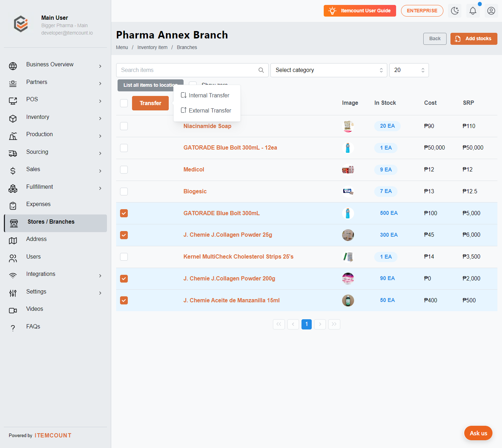Click the Inventory box icon

click(13, 119)
